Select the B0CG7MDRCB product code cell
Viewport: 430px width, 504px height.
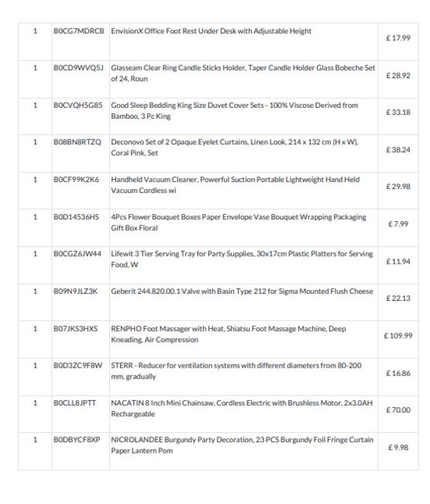(79, 31)
